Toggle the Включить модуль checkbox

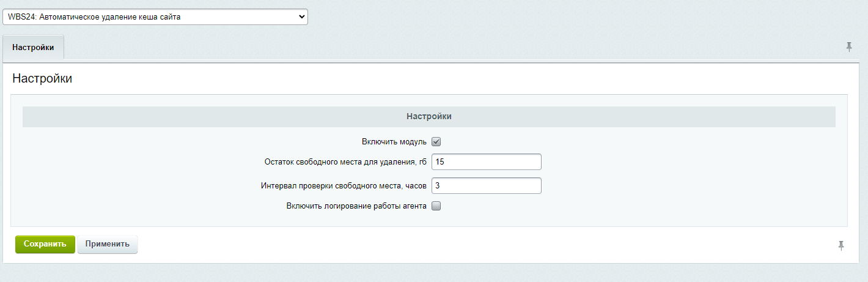click(x=436, y=142)
